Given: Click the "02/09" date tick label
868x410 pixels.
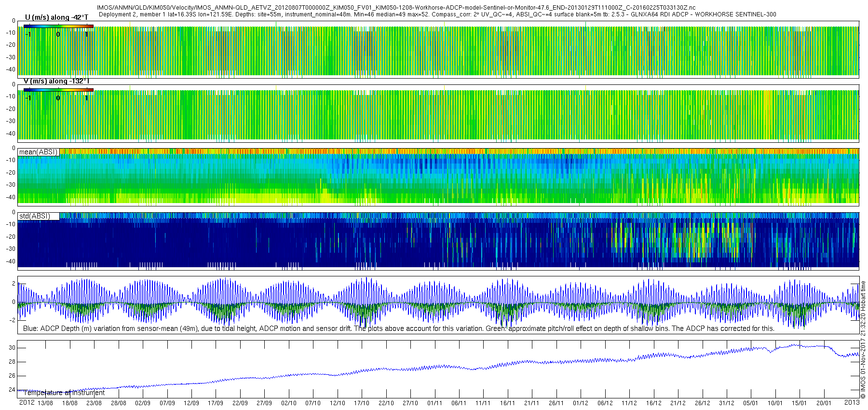Looking at the screenshot, I should 143,403.
